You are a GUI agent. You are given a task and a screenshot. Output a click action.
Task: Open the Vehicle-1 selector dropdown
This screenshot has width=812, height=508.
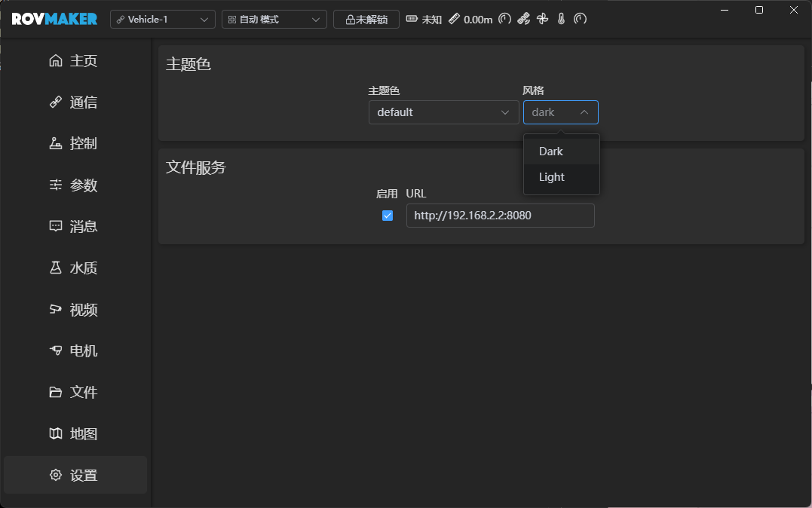(x=162, y=19)
